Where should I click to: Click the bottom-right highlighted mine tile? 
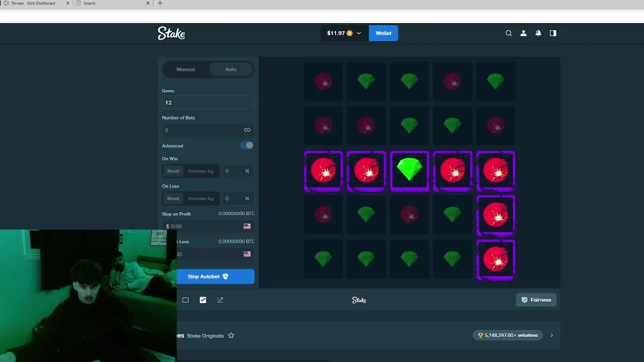point(496,259)
